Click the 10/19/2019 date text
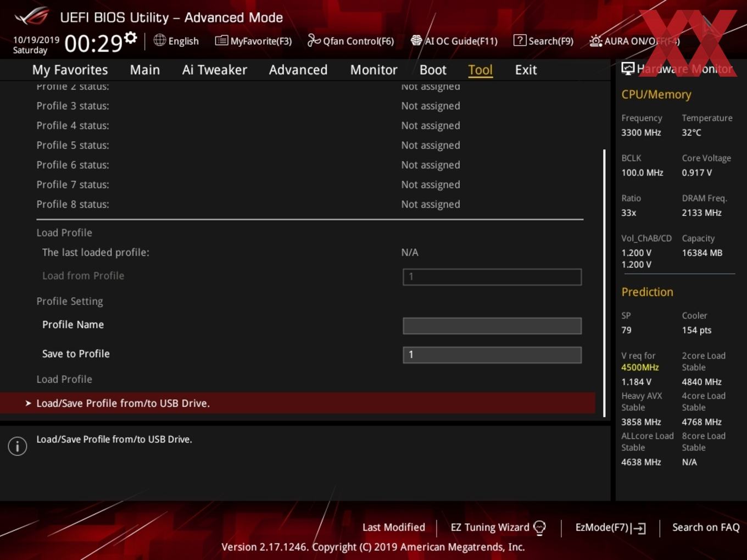Viewport: 747px width, 560px height. [36, 40]
